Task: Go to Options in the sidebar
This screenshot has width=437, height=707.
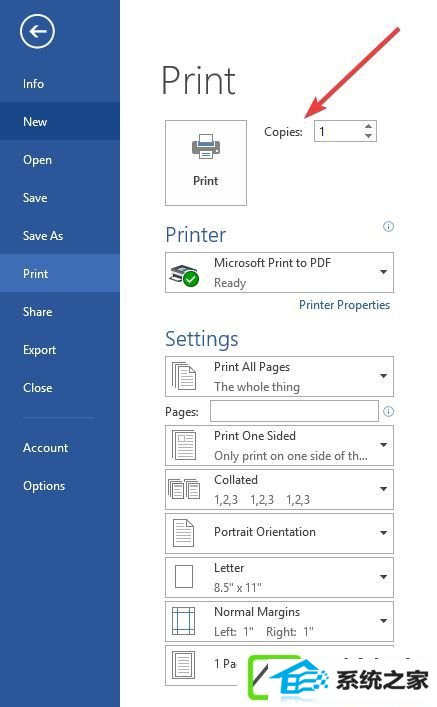Action: pyautogui.click(x=44, y=486)
